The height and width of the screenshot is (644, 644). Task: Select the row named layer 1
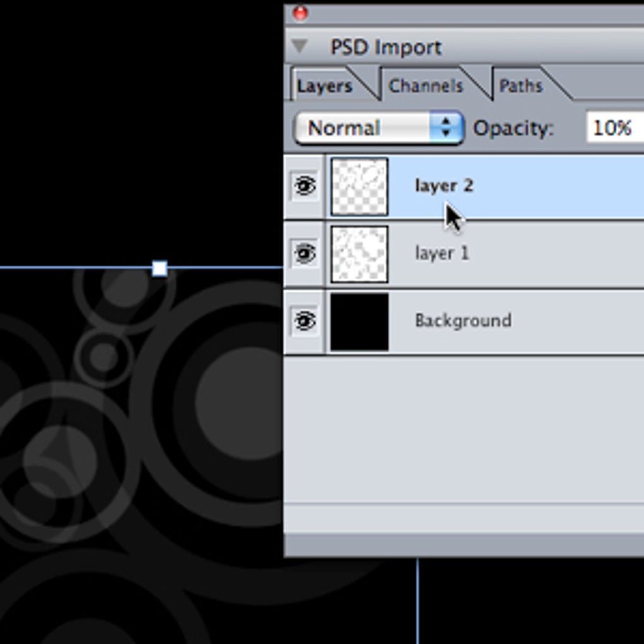pyautogui.click(x=464, y=254)
